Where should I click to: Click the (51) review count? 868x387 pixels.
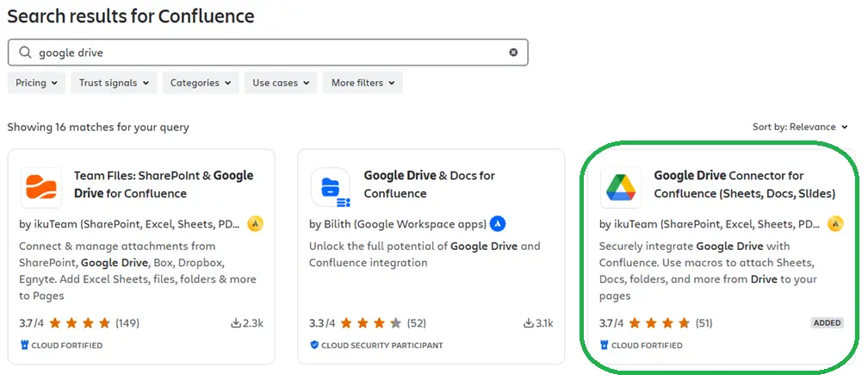(x=703, y=323)
